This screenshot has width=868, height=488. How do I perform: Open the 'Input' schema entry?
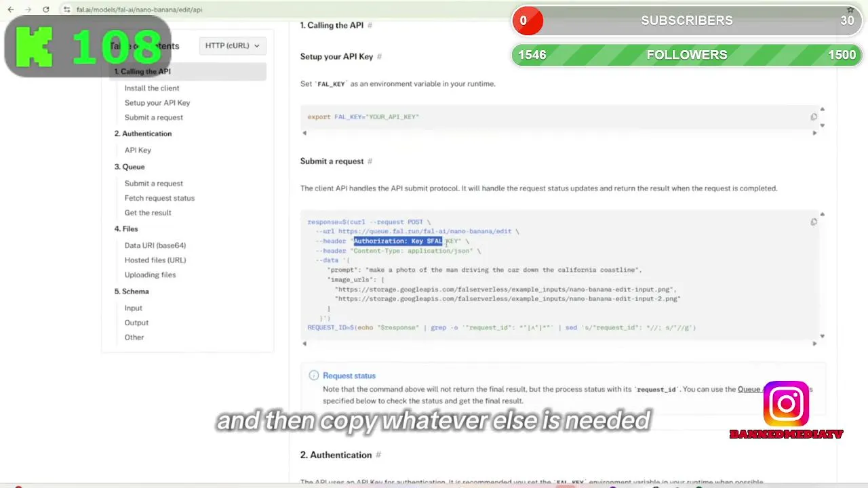click(x=134, y=308)
